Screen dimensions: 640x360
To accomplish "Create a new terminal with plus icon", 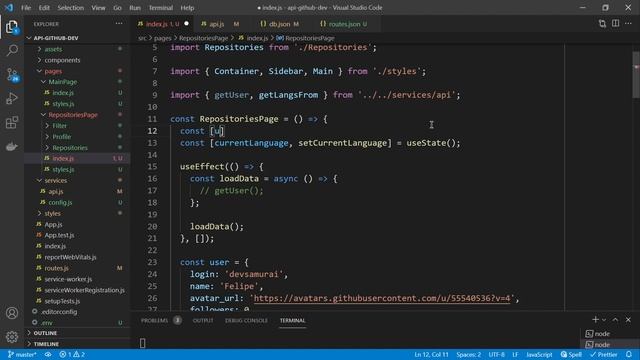I will pyautogui.click(x=595, y=320).
